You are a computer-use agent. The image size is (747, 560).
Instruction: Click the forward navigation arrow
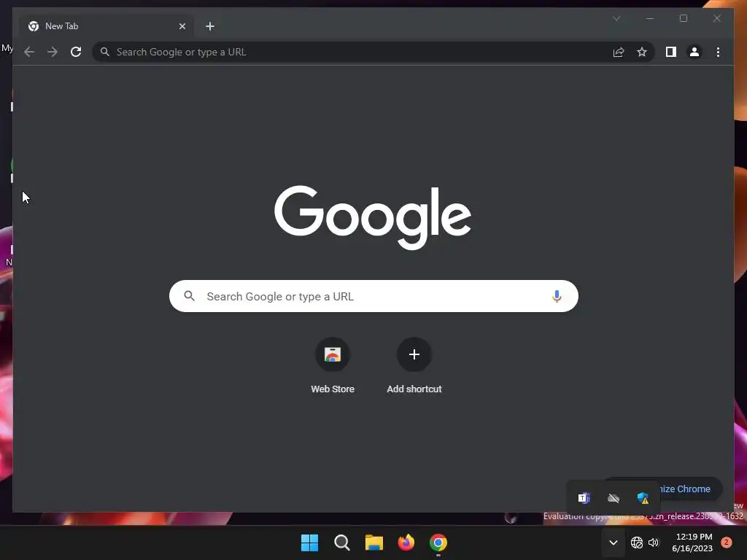[53, 52]
